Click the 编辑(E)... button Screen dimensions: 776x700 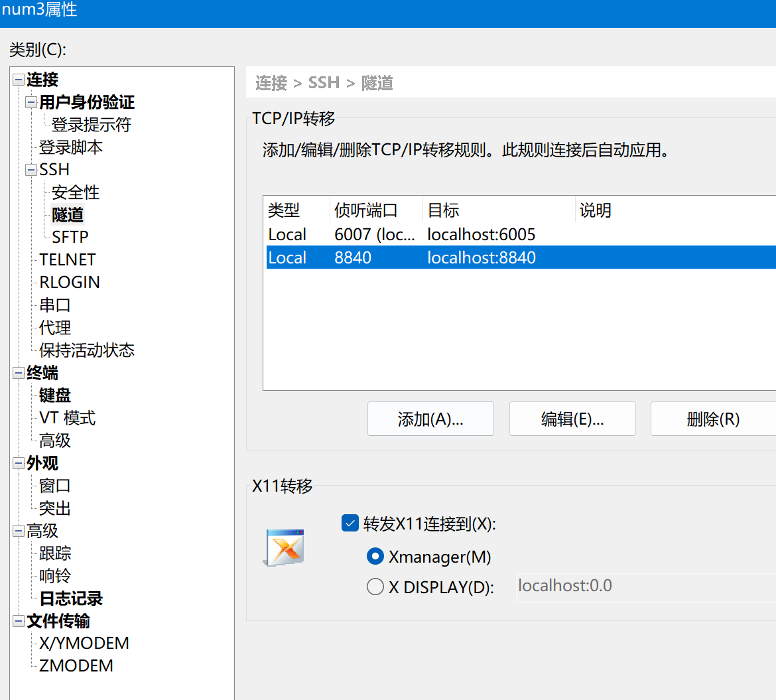572,419
